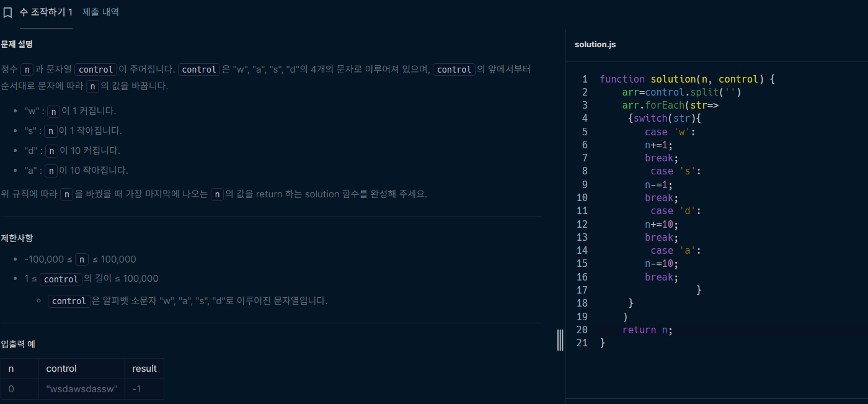Click the control badge in the lowercase letters note

(x=68, y=300)
